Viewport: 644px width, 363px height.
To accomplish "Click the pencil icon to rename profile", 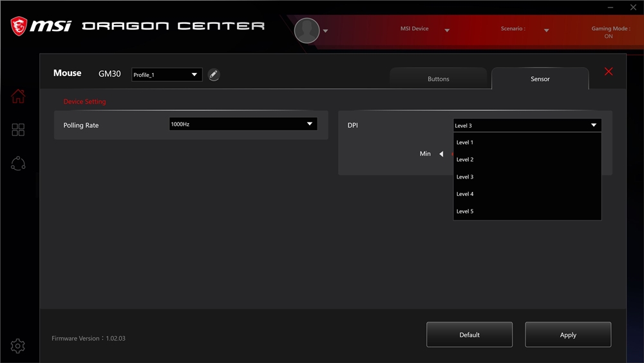I will [x=214, y=74].
